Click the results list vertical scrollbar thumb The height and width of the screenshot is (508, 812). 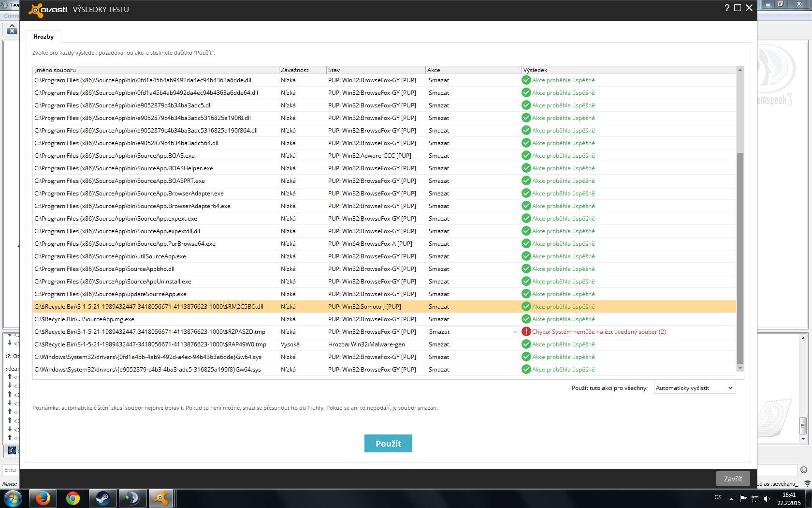click(x=740, y=258)
